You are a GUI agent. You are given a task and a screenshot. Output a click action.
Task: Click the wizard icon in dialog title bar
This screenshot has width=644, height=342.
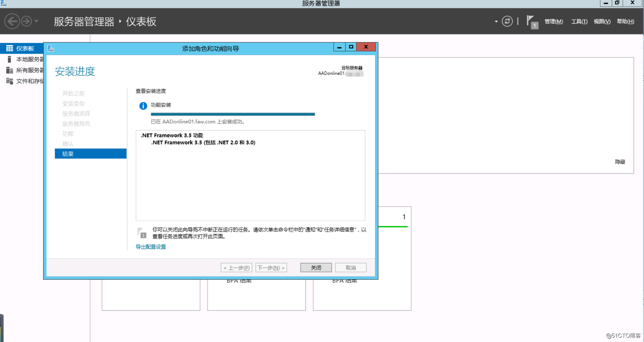(x=51, y=48)
